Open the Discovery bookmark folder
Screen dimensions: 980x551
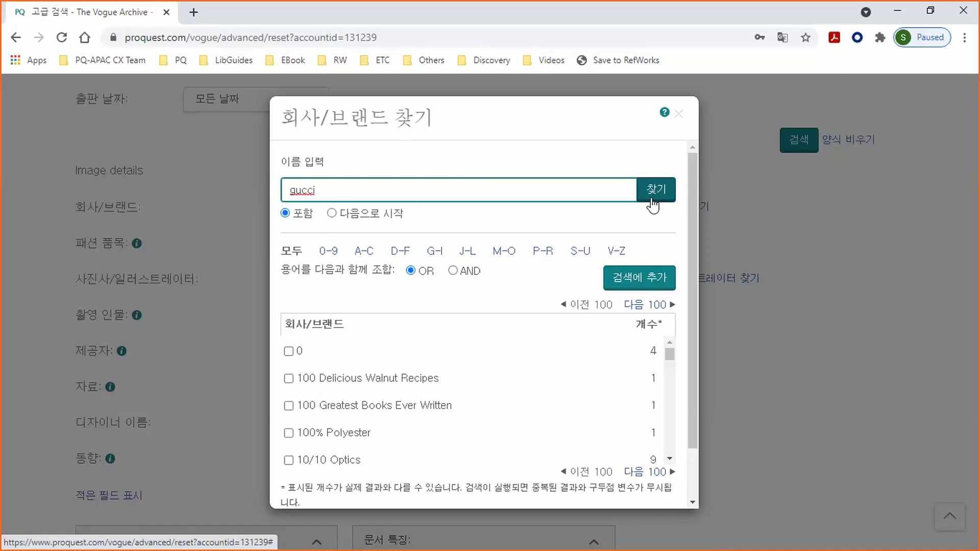[484, 60]
